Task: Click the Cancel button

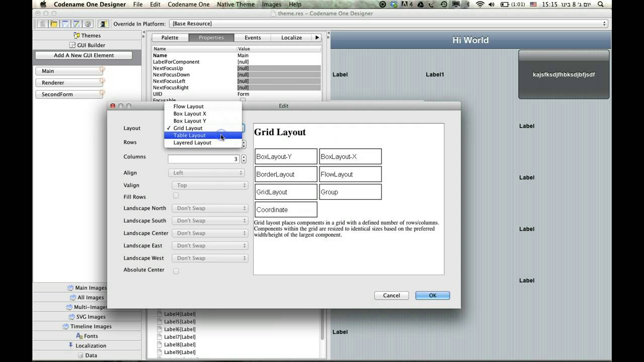Action: point(391,296)
